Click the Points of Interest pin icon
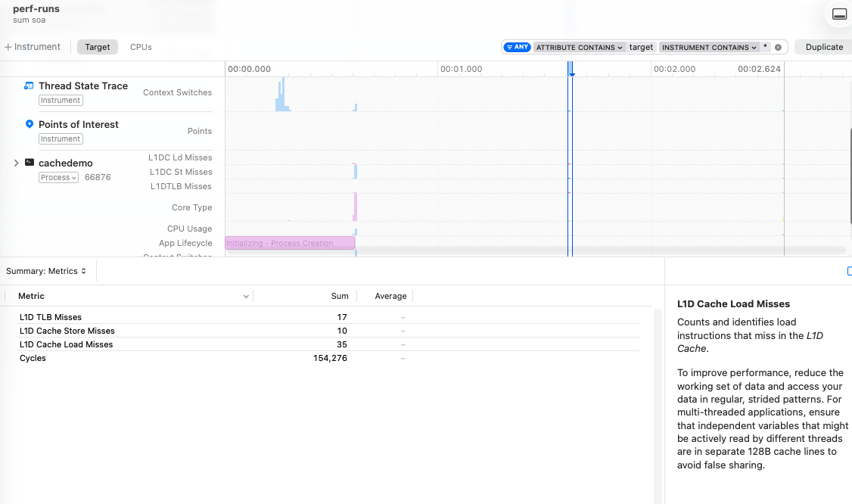Screen dimensions: 852x504 pos(30,124)
